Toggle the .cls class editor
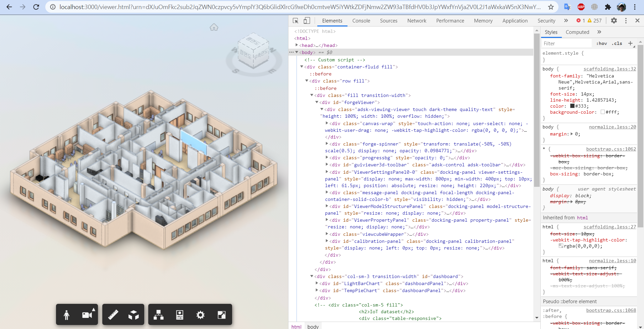Image resolution: width=644 pixels, height=329 pixels. click(x=617, y=43)
